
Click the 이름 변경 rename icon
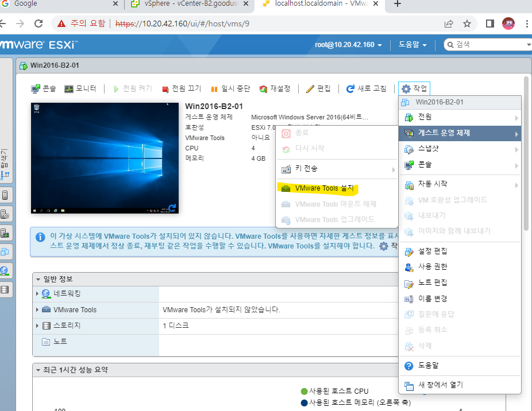click(409, 299)
